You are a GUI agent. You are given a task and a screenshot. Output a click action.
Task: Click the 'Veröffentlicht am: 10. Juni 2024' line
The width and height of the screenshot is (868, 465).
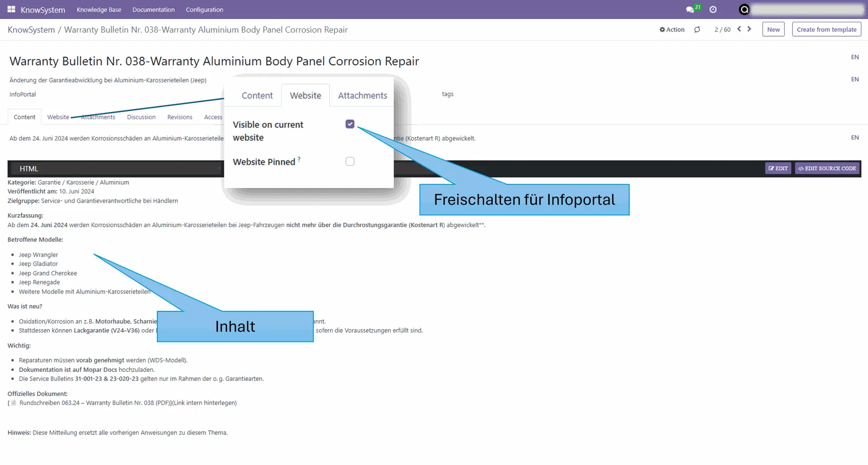pos(51,192)
